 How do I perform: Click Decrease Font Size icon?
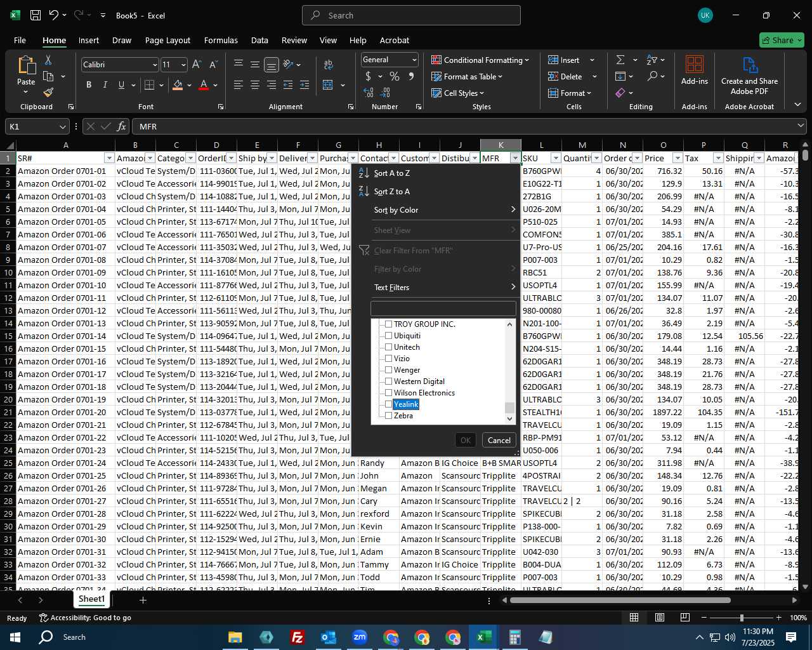[x=213, y=64]
